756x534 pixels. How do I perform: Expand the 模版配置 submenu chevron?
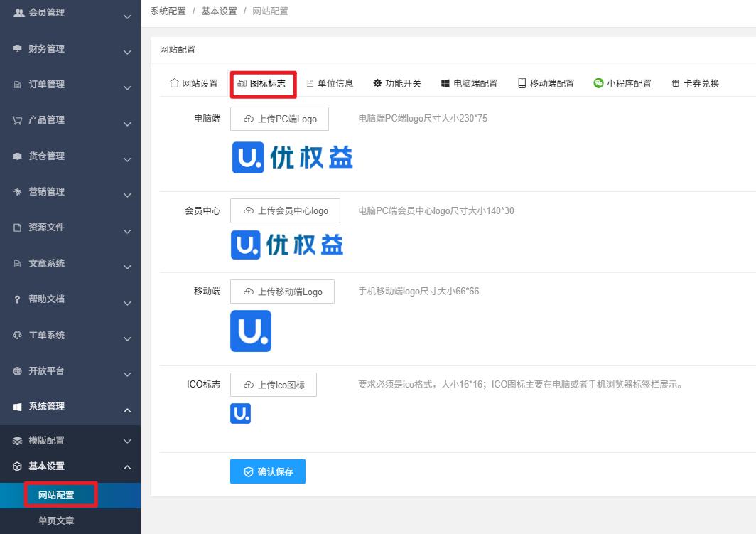pyautogui.click(x=127, y=441)
